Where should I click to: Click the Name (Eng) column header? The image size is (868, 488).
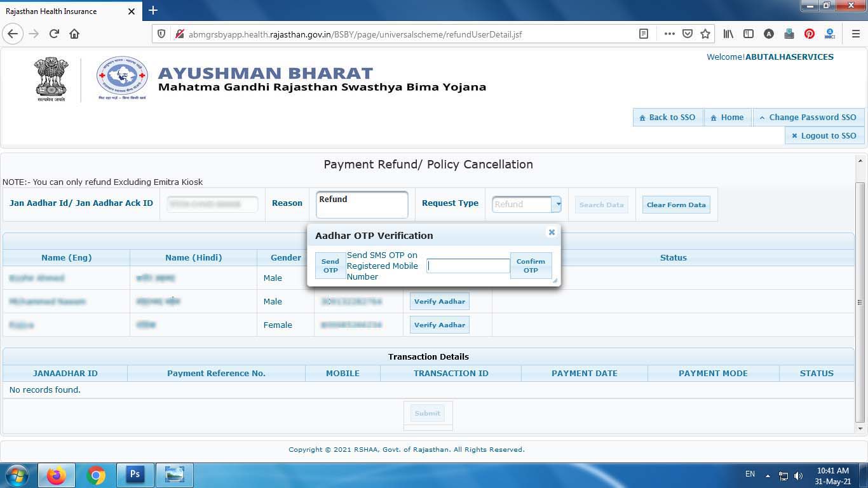(x=67, y=257)
